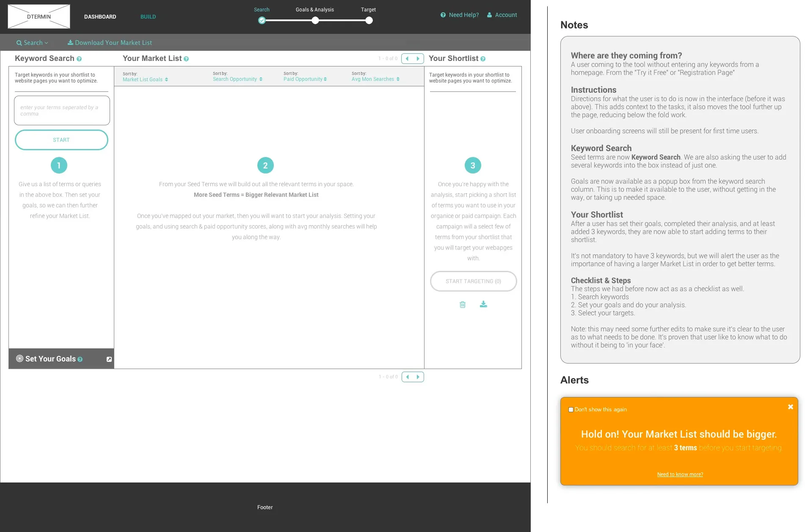Sort by Search Opportunity
805x532 pixels.
(237, 79)
